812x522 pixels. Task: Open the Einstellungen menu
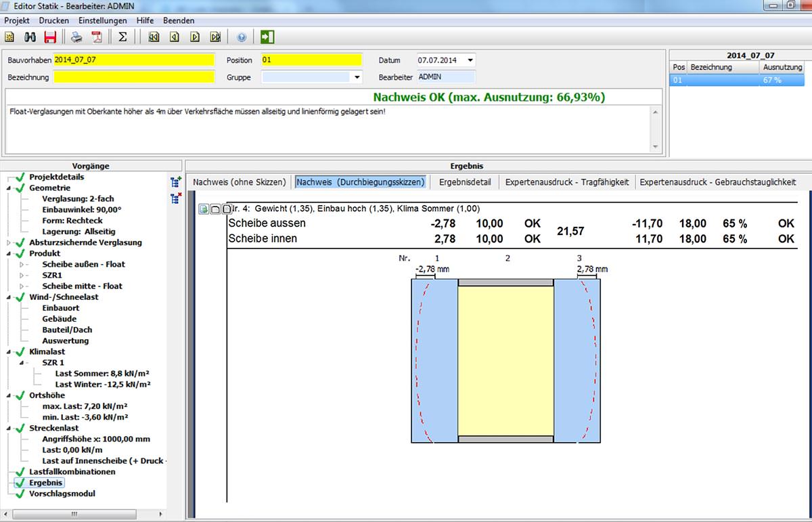tap(103, 20)
